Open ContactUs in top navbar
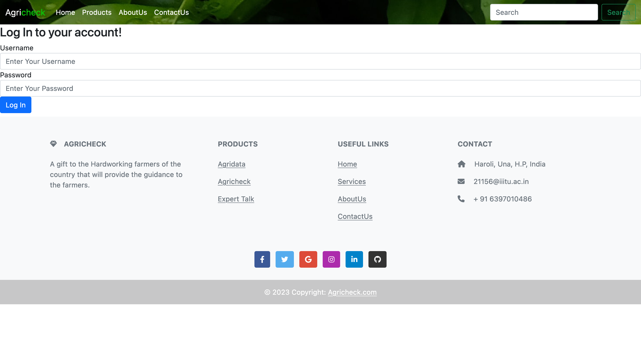The width and height of the screenshot is (641, 364). [171, 12]
